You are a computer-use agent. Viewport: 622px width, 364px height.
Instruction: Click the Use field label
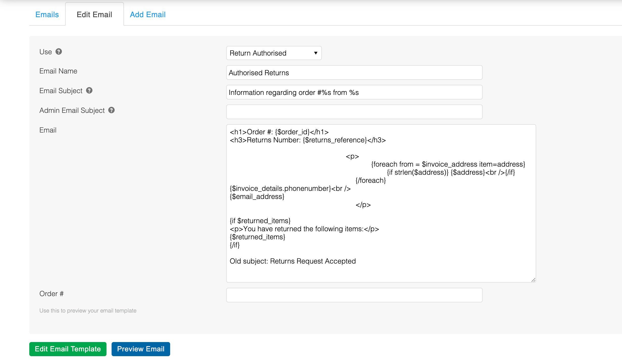tap(45, 52)
